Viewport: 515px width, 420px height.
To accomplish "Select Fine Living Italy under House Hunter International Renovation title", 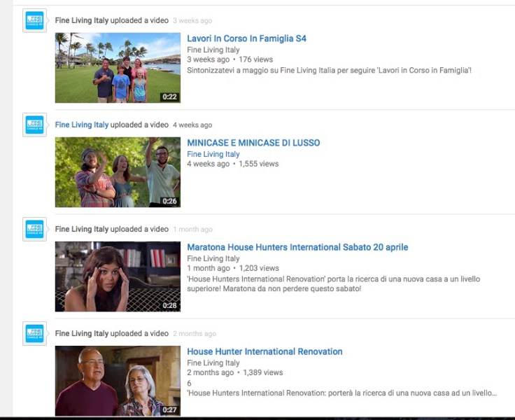I will pyautogui.click(x=213, y=363).
